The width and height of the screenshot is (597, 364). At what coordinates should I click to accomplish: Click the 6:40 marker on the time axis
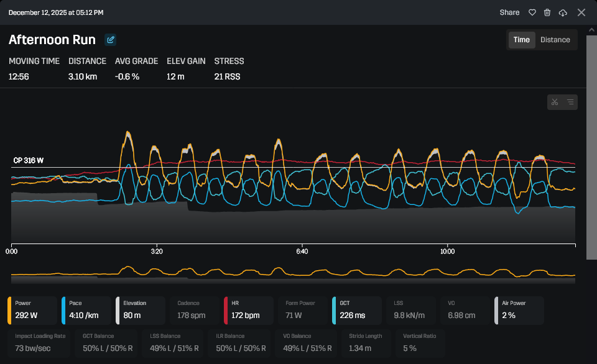click(302, 251)
